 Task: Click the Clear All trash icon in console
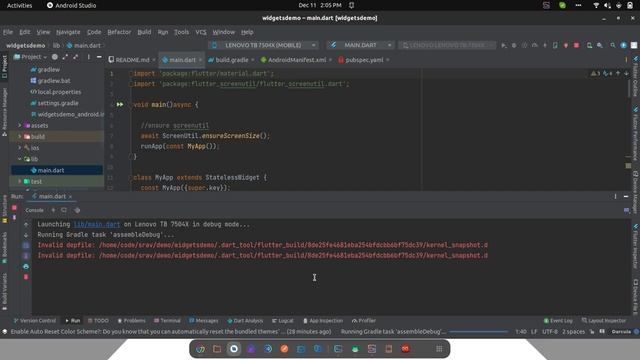click(26, 277)
